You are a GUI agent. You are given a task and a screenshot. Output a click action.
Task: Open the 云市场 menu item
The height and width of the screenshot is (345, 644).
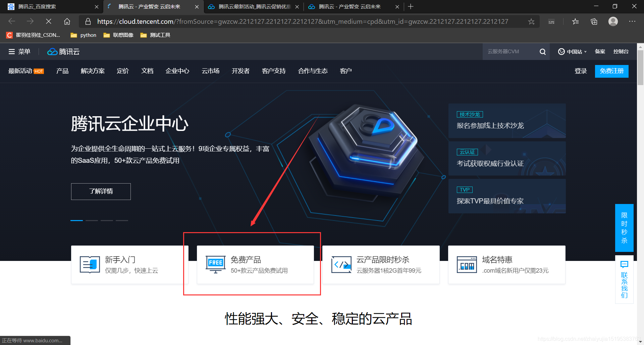coord(211,71)
